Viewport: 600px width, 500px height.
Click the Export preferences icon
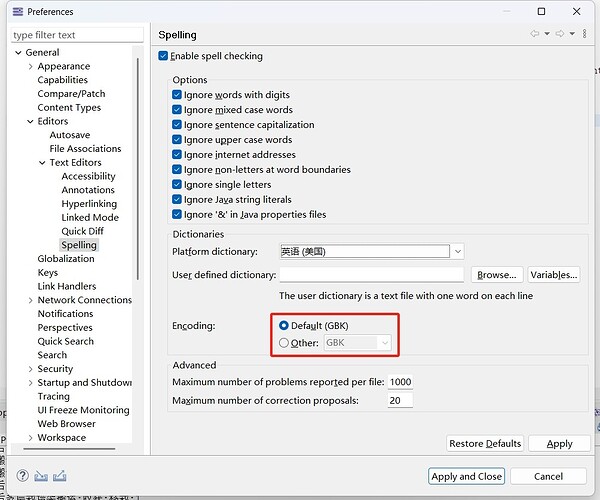[60, 476]
